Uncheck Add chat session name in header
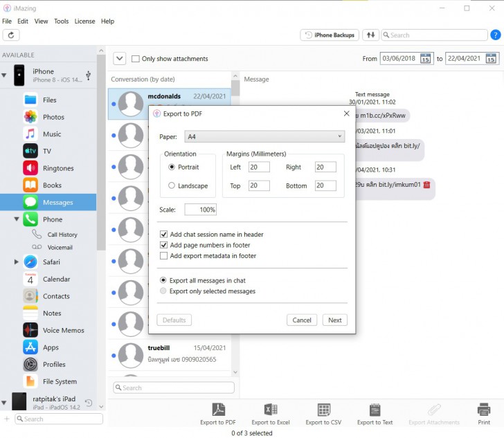 click(163, 235)
